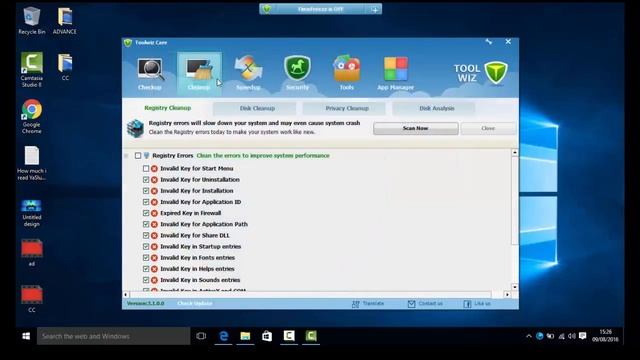
Task: Uncheck Invalid Key for Application ID
Action: pyautogui.click(x=146, y=202)
